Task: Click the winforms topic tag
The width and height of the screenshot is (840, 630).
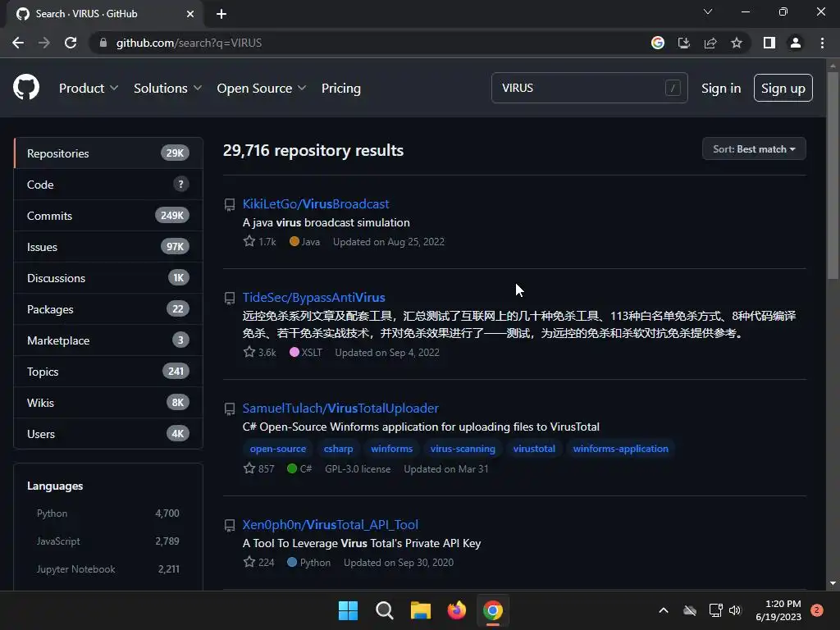Action: point(391,449)
